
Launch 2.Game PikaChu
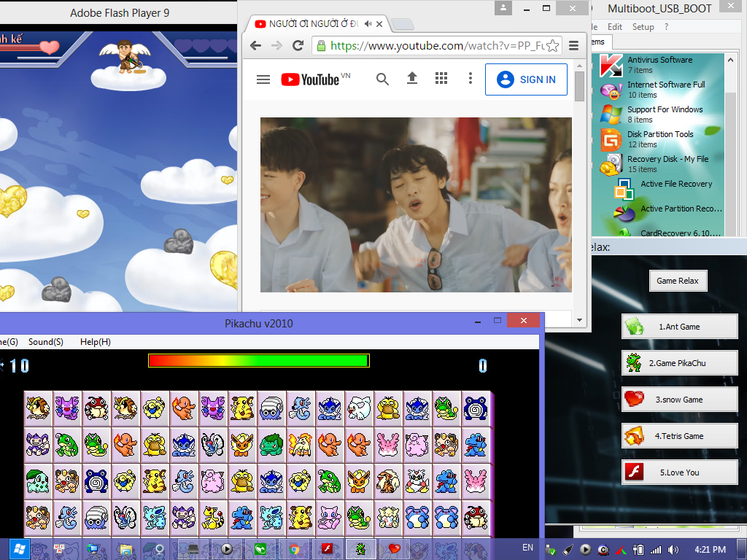pos(680,363)
